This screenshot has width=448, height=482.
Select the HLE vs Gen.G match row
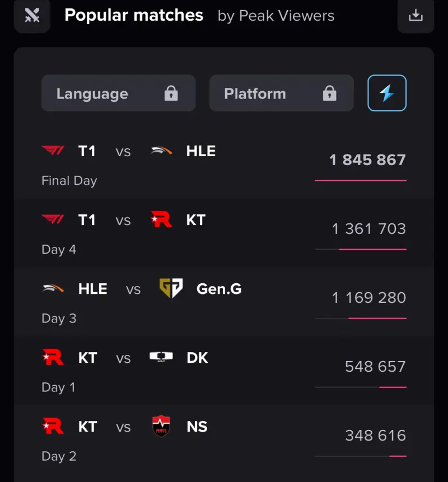[224, 303]
